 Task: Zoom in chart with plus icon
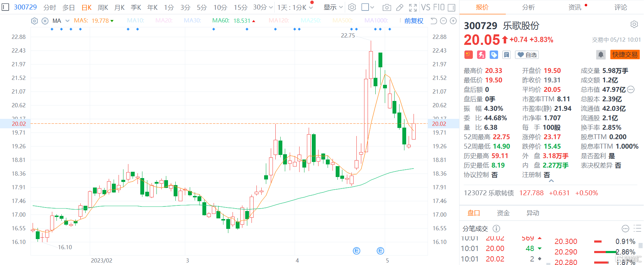(x=453, y=21)
